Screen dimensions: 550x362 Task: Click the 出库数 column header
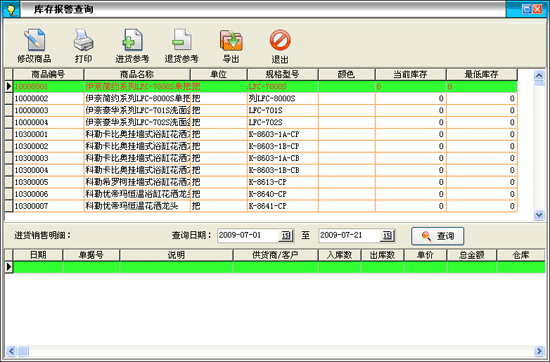(x=382, y=255)
